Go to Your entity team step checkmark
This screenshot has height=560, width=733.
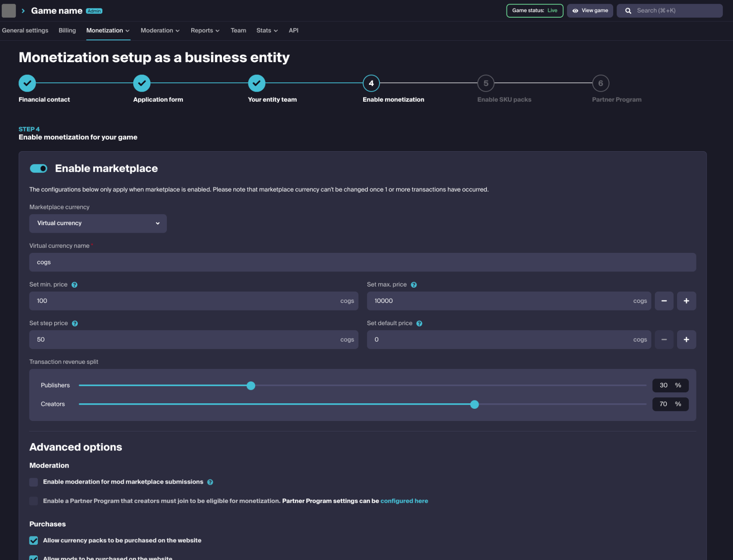(257, 83)
